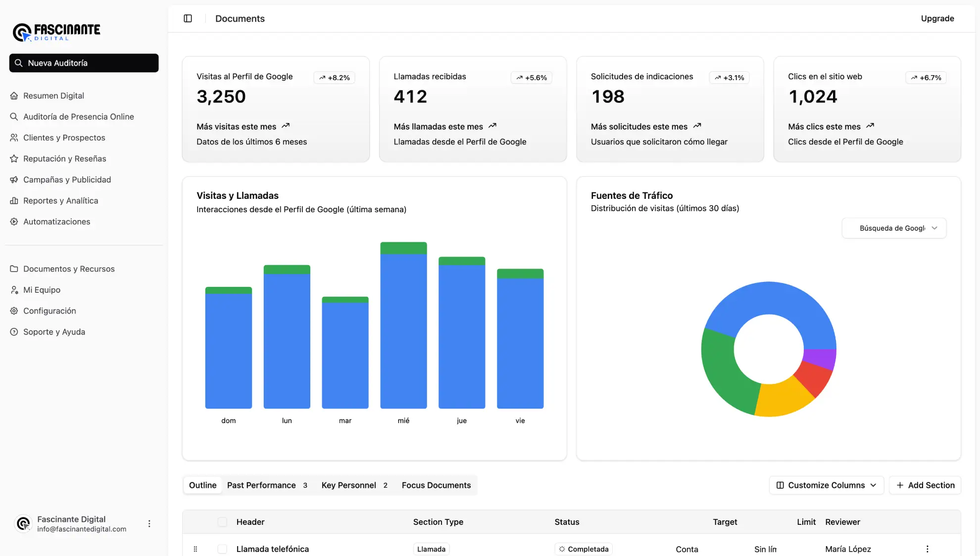Expand the Búsqueda de Google dropdown
The width and height of the screenshot is (980, 556).
(893, 228)
